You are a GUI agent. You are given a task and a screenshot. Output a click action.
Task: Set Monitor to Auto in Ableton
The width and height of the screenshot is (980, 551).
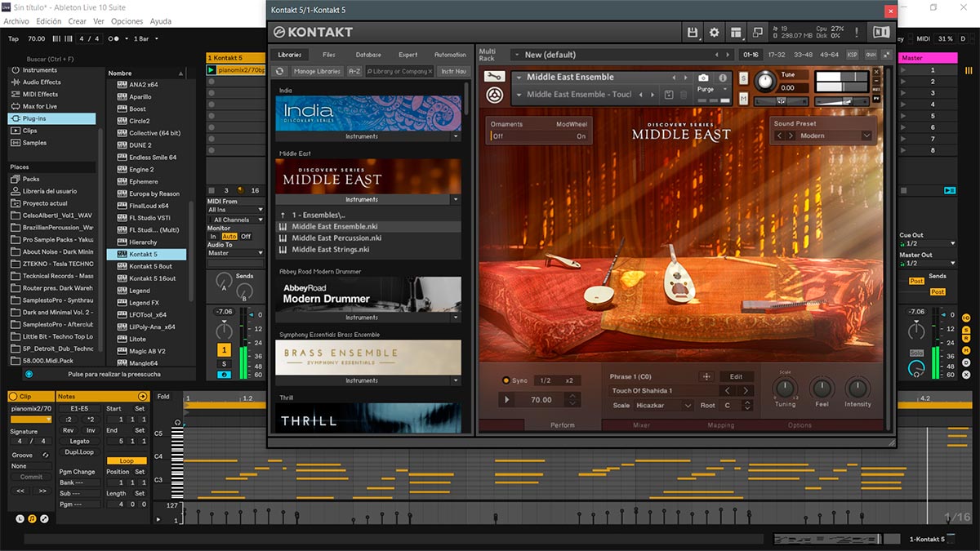[x=229, y=237]
